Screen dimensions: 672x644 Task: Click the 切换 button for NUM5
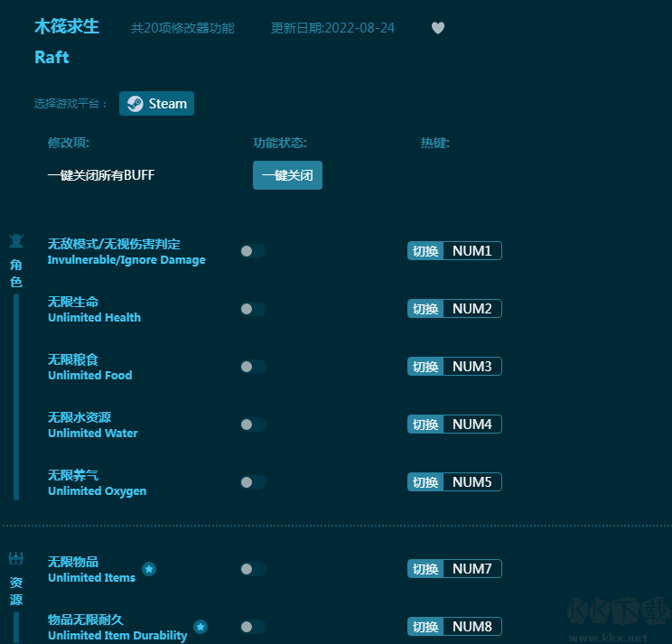425,482
